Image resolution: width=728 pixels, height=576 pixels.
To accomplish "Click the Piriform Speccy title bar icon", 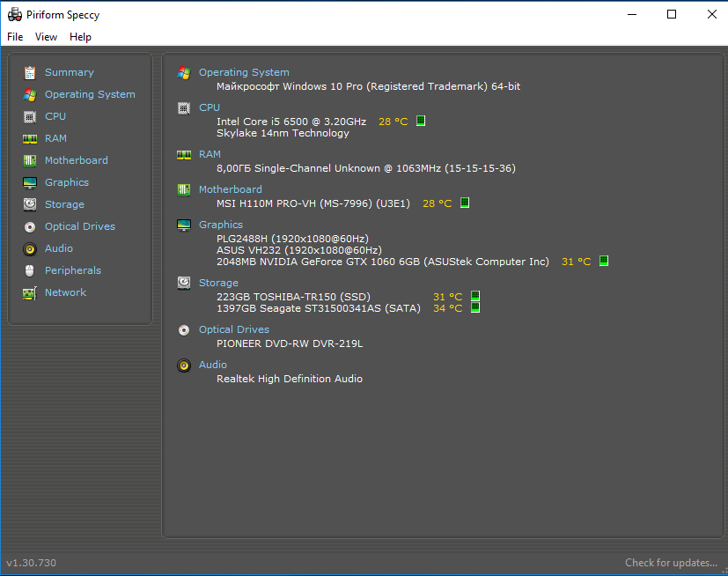I will click(x=14, y=14).
